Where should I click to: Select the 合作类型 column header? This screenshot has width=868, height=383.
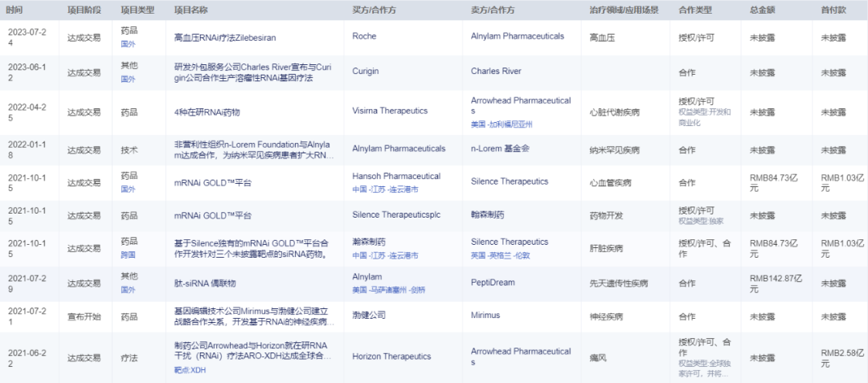pos(695,10)
